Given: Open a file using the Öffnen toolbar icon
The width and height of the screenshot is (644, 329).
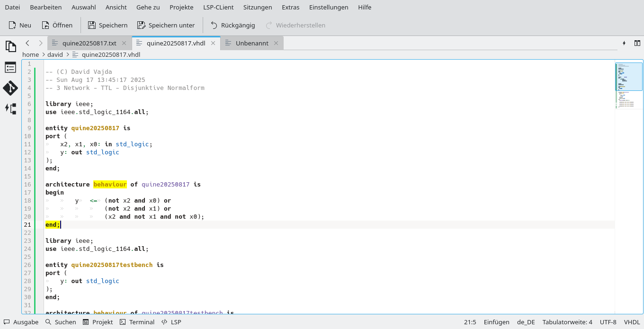Looking at the screenshot, I should [x=57, y=25].
